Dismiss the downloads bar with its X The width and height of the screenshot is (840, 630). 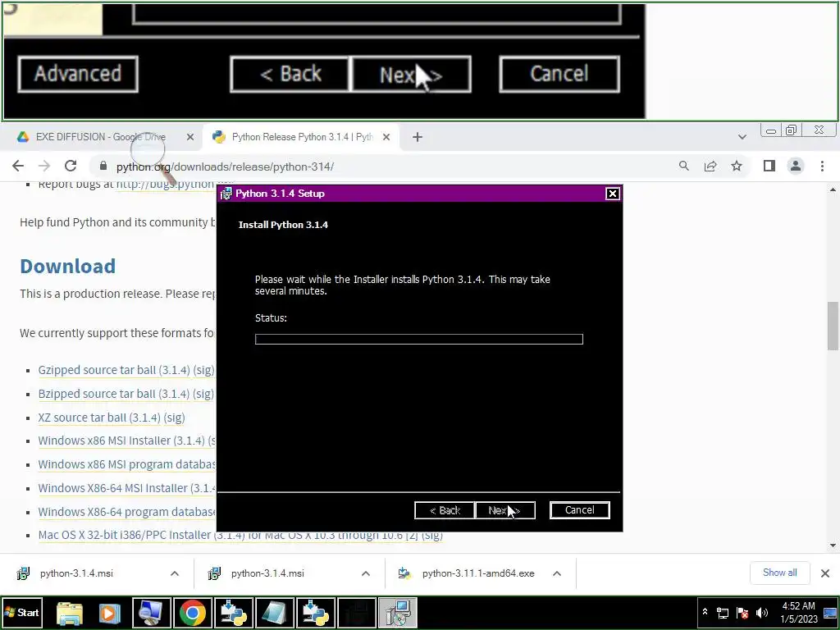click(825, 573)
